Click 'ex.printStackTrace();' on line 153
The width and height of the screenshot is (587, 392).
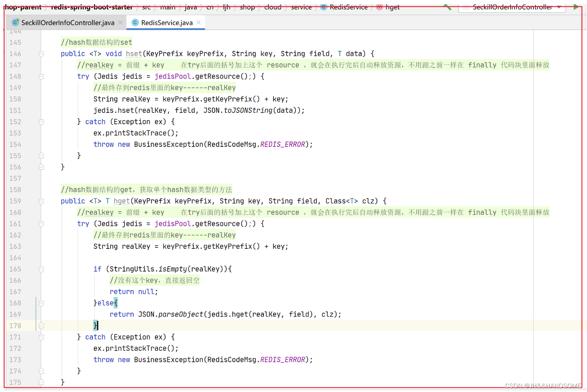[136, 133]
